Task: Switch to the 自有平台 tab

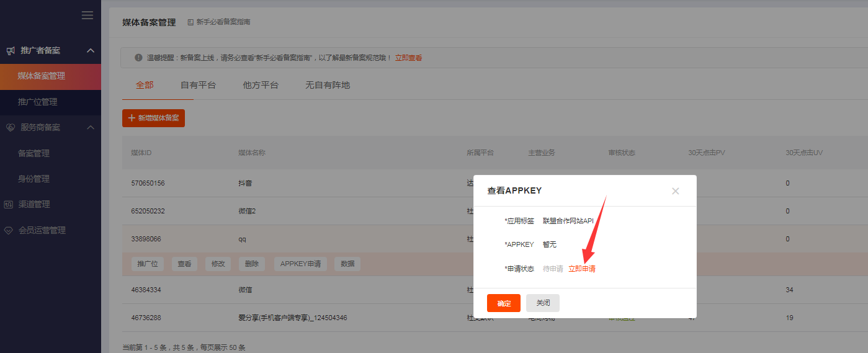Action: click(198, 85)
